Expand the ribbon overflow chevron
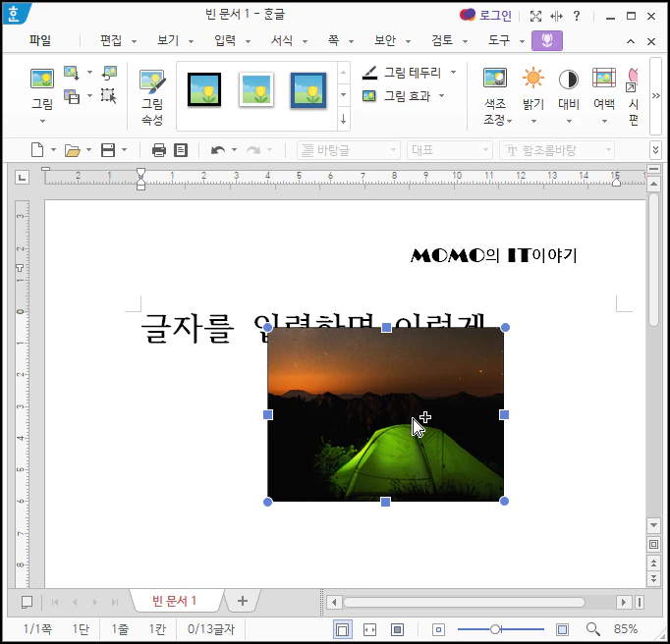670x644 pixels. pos(656,95)
